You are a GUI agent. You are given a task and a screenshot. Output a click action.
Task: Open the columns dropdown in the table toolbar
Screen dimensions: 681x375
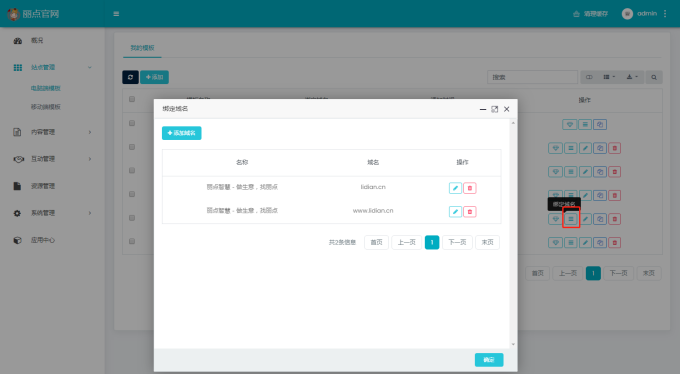tap(609, 77)
